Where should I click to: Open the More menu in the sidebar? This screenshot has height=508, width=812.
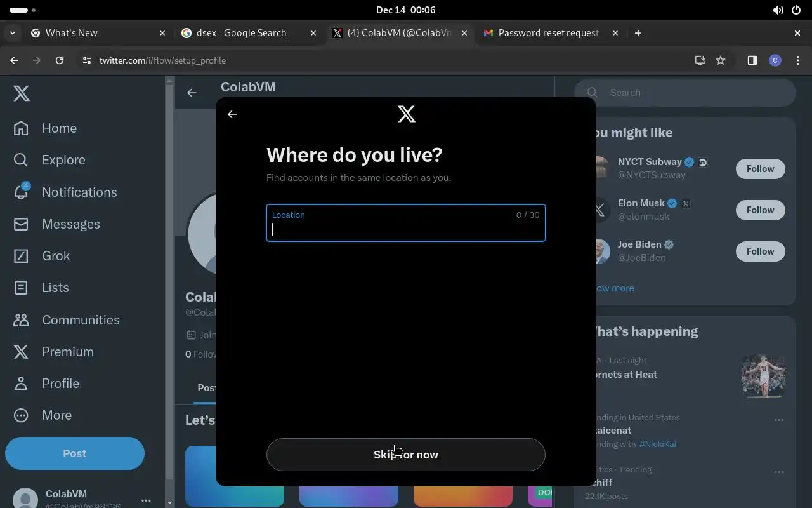pos(42,415)
